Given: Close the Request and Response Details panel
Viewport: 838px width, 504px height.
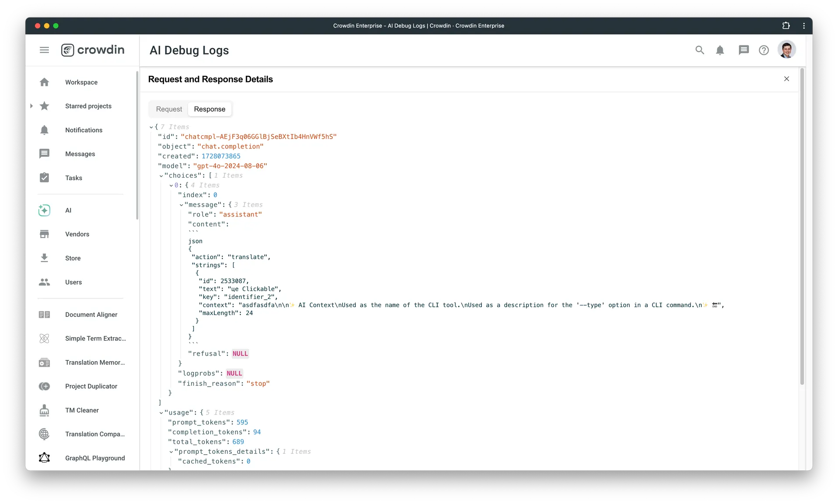Looking at the screenshot, I should tap(786, 79).
